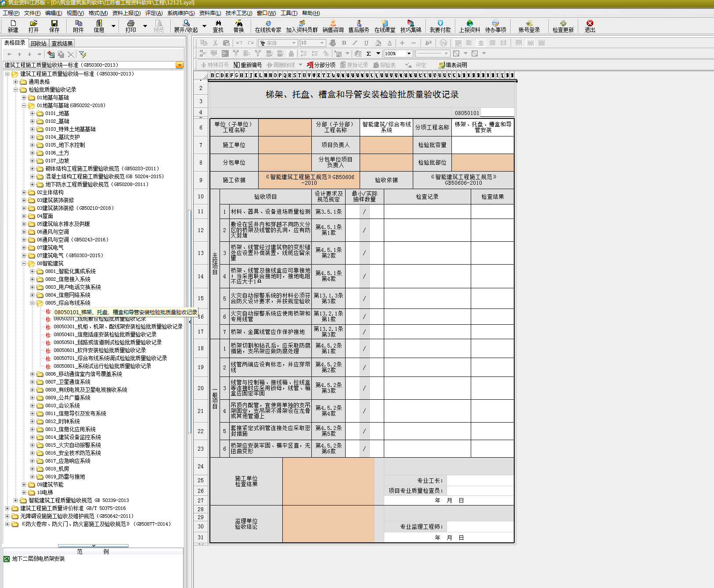Click the 打印 print icon
The height and width of the screenshot is (588, 714).
pos(131,26)
